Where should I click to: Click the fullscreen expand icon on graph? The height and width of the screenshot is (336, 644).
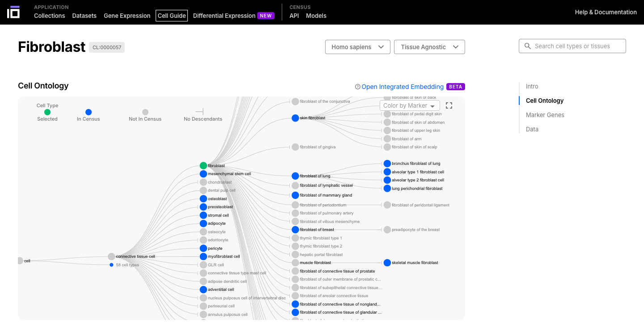pyautogui.click(x=449, y=105)
